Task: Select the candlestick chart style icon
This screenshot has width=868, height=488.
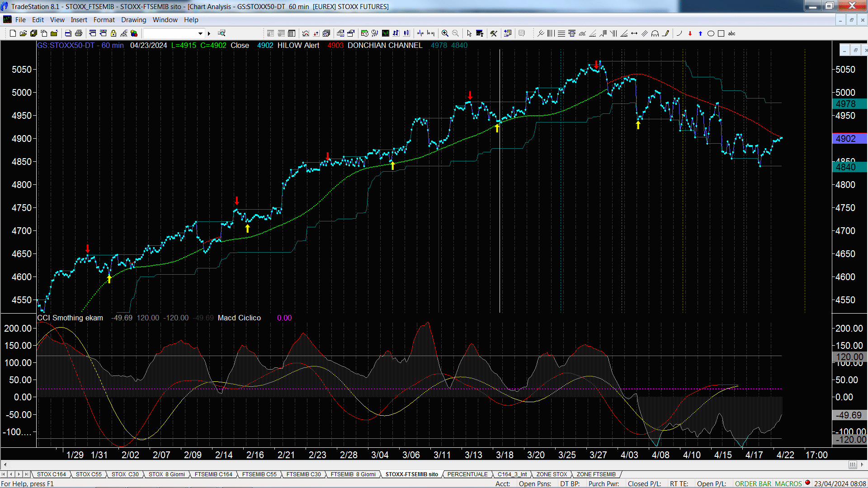Action: coord(406,33)
